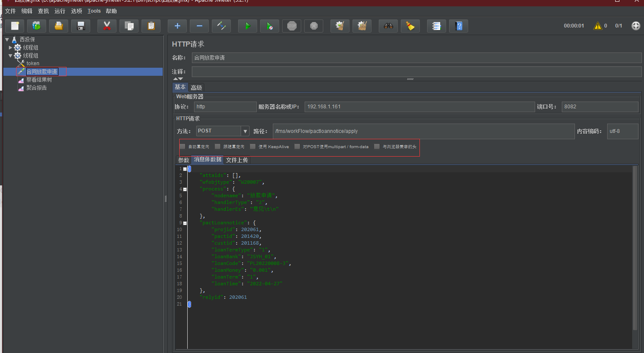Click the Paste clipboard icon

click(x=151, y=26)
